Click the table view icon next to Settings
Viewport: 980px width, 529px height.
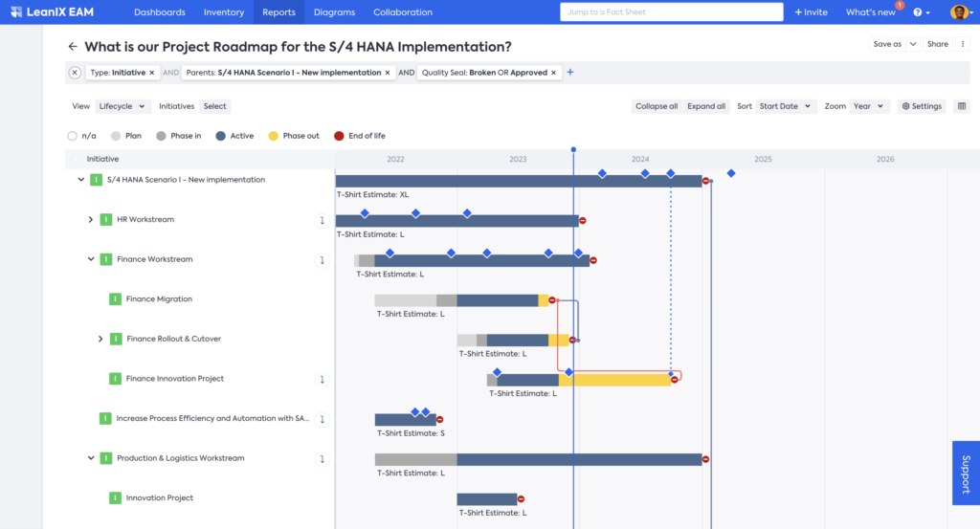[962, 106]
